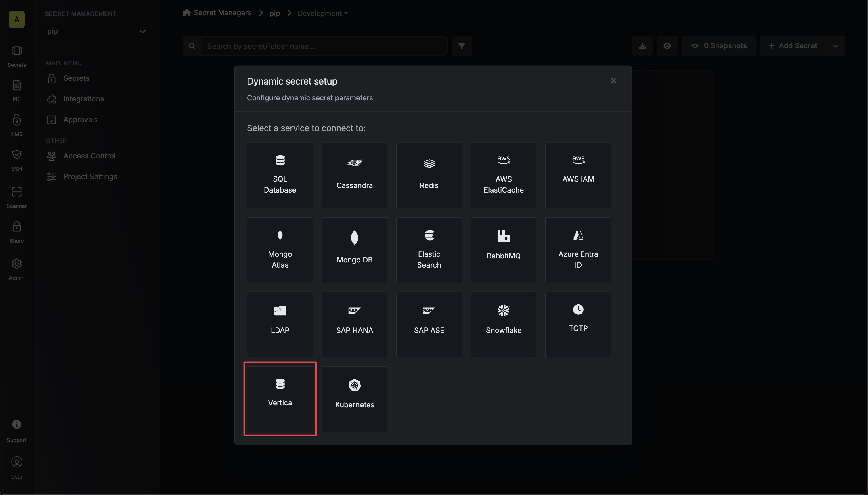Image resolution: width=868 pixels, height=495 pixels.
Task: Pick the Elastic Search service
Action: (x=429, y=250)
